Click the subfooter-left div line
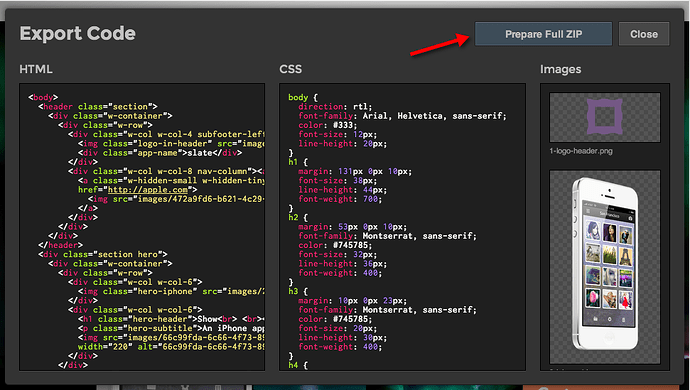This screenshot has width=690, height=390. point(166,134)
